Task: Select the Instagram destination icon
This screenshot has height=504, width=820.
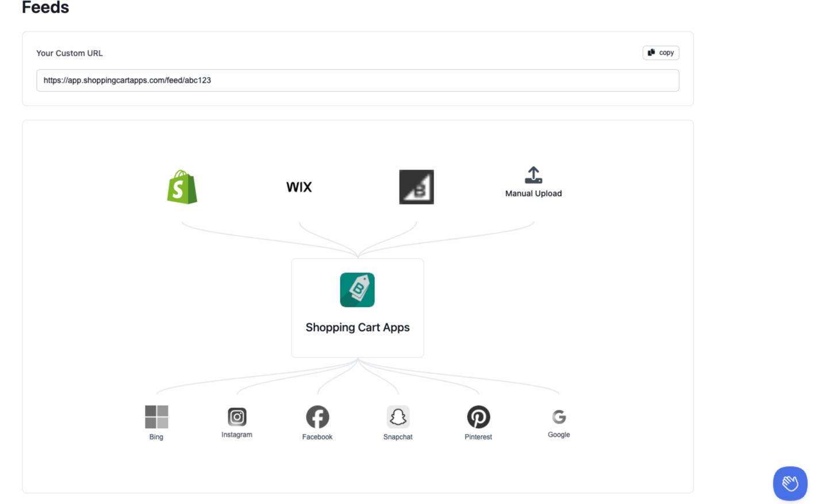Action: pyautogui.click(x=237, y=417)
